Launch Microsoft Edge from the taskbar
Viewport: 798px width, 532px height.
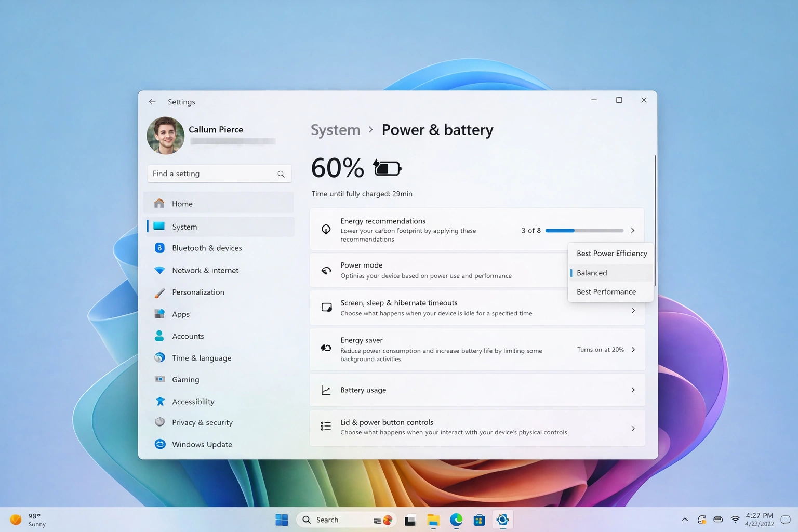point(456,520)
